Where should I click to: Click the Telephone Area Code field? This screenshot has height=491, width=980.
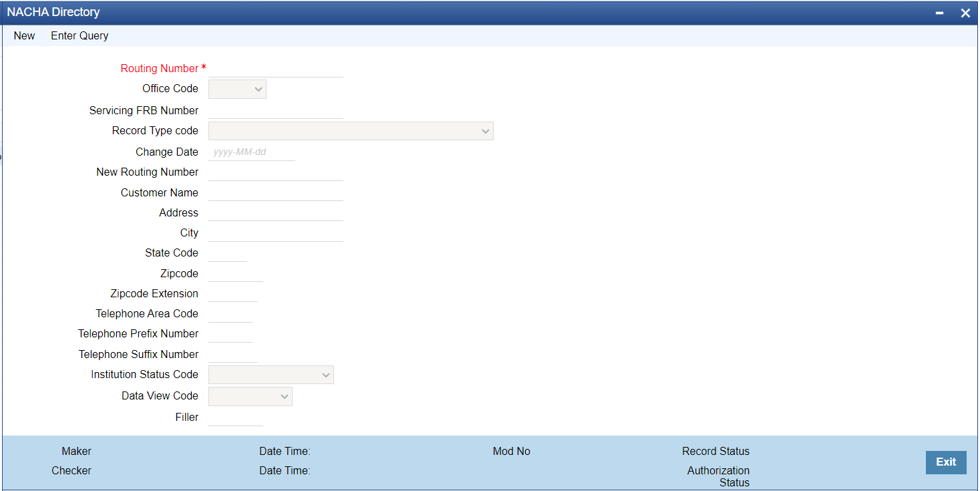(x=230, y=313)
